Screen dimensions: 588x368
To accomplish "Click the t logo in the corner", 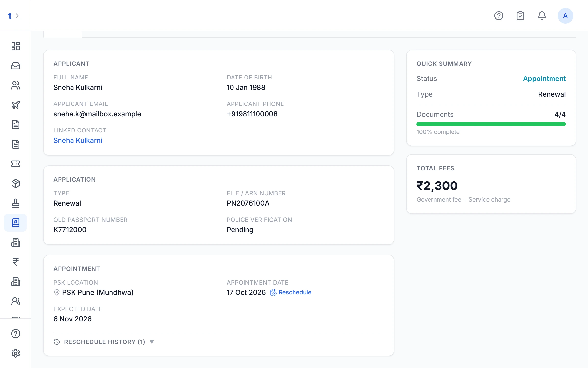I will 10,16.
